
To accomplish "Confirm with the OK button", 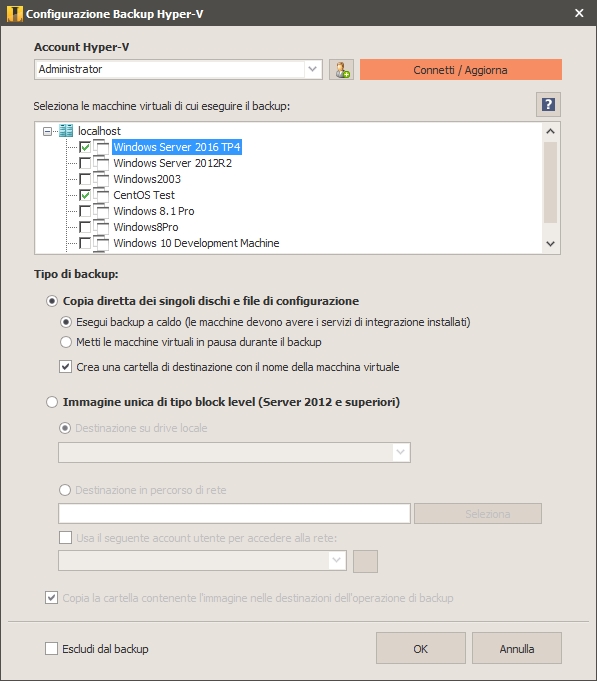I will [x=420, y=648].
